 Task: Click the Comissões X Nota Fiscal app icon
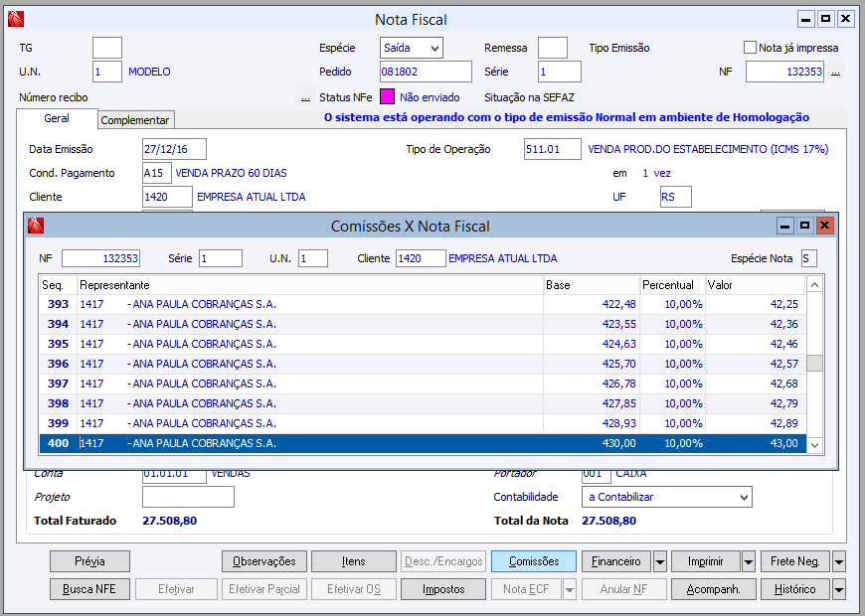point(36,226)
